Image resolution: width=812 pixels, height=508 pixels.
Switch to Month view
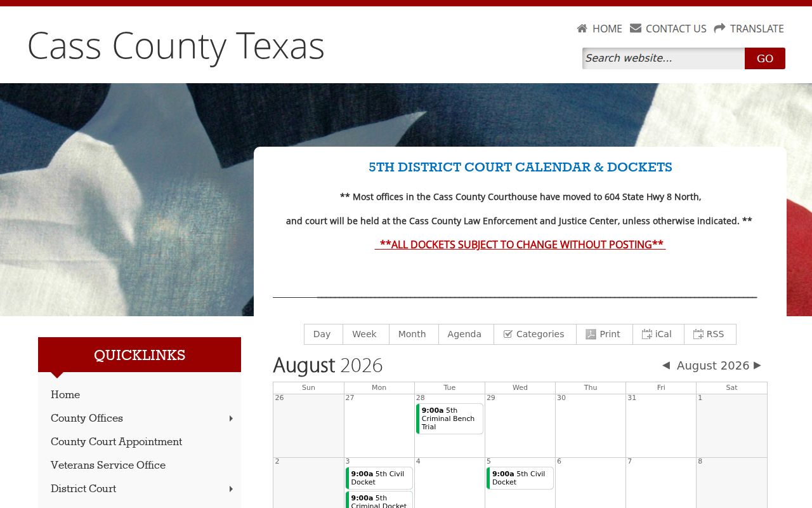click(x=414, y=334)
